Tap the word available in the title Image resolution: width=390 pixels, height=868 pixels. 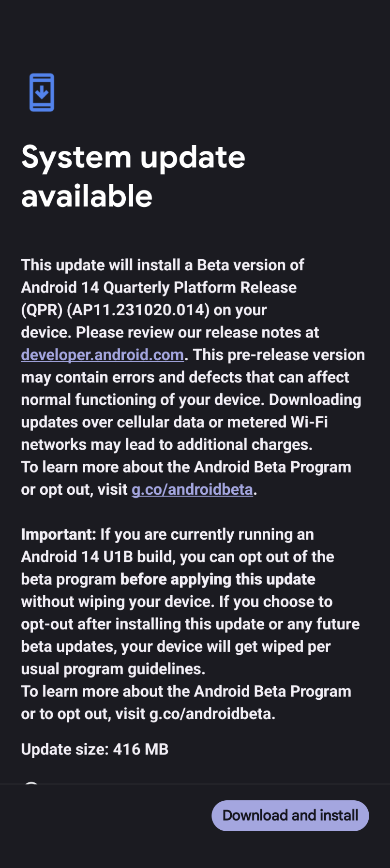tap(87, 196)
